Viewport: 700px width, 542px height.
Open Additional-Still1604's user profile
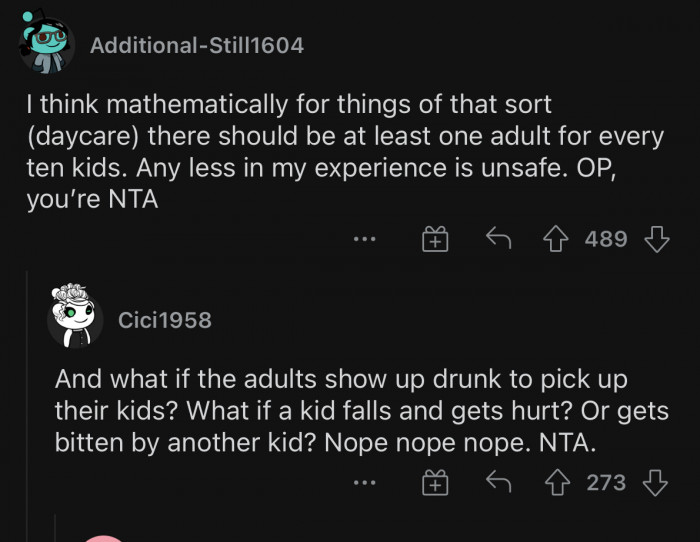196,45
